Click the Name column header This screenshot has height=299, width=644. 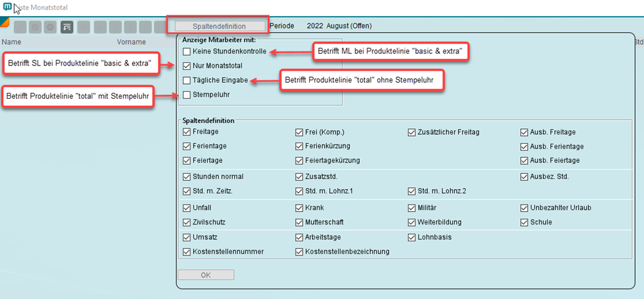12,42
